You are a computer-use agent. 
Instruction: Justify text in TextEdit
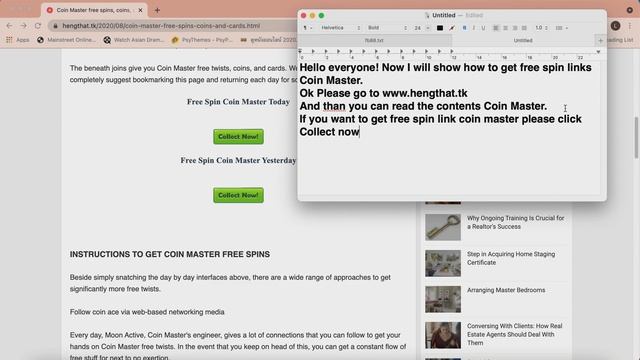(524, 28)
